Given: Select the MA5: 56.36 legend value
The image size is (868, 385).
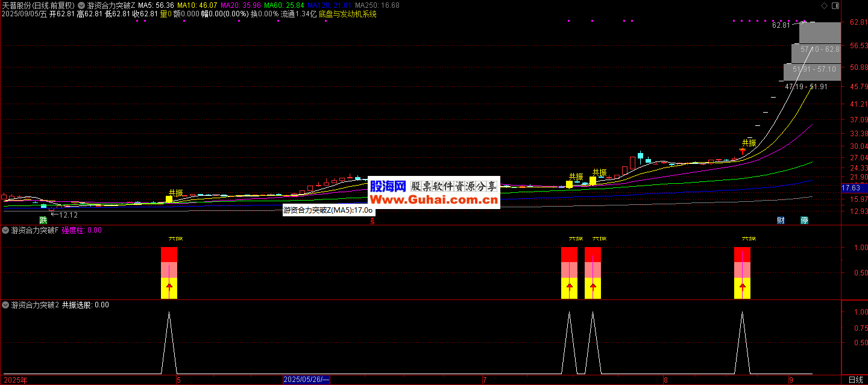Looking at the screenshot, I should (x=156, y=5).
